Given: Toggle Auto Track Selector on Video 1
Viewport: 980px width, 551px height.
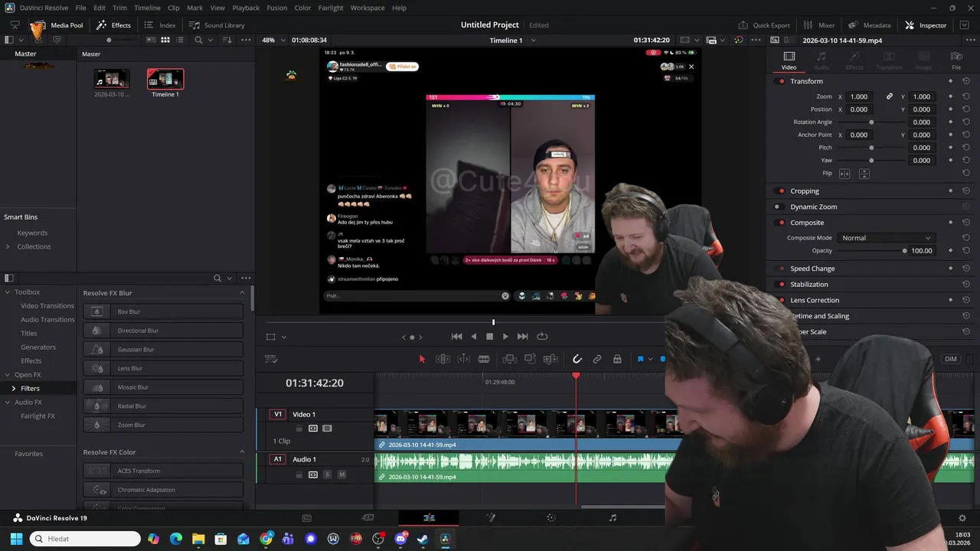Looking at the screenshot, I should (x=313, y=429).
